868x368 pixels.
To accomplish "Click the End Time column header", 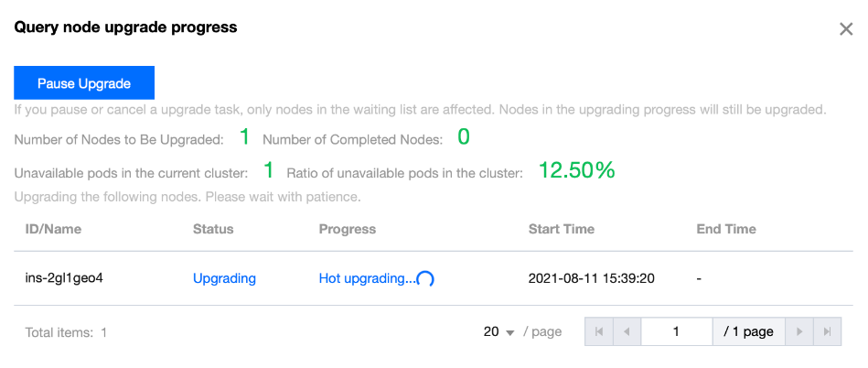I will coord(726,229).
